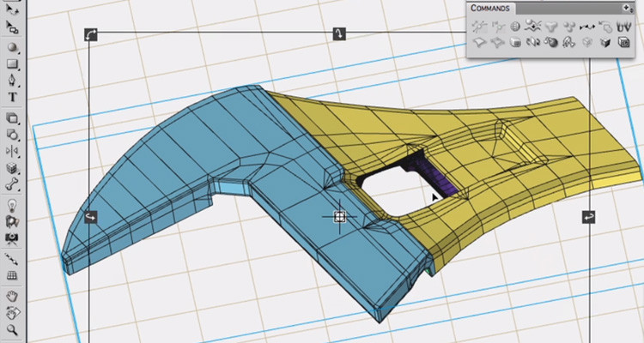Viewport: 644px width, 343px height.
Task: Click the dimmed patch-with-points command icon
Action: [497, 42]
